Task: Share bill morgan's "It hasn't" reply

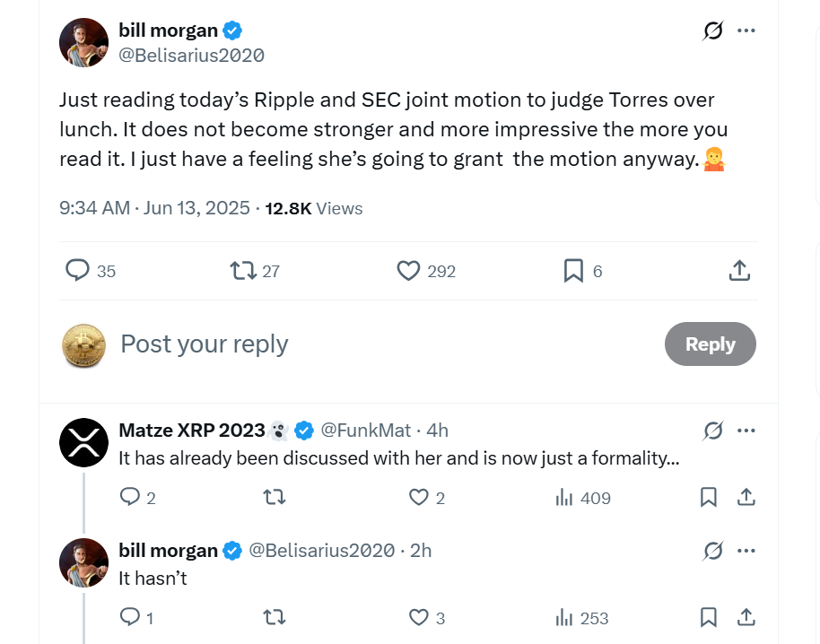Action: pos(745,617)
